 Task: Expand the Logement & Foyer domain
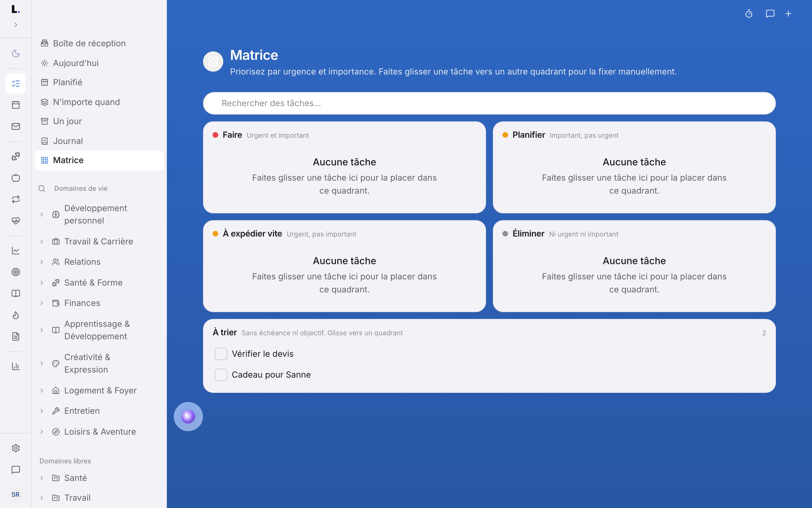tap(42, 390)
